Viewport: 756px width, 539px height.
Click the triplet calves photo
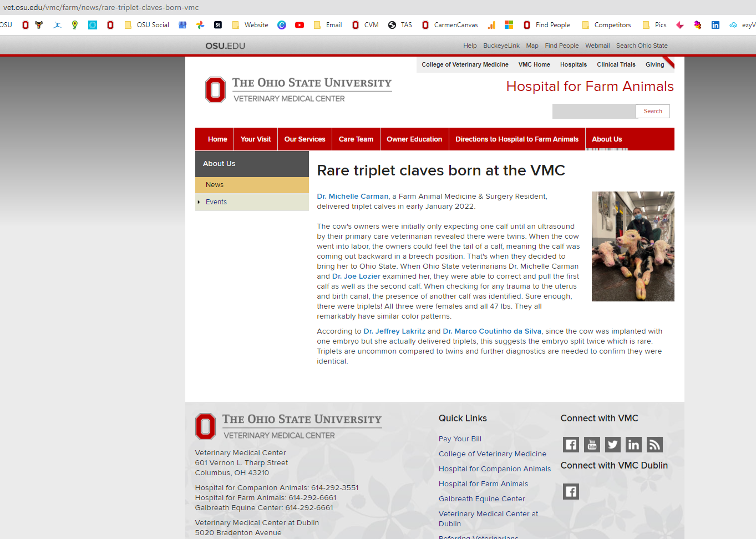click(633, 246)
